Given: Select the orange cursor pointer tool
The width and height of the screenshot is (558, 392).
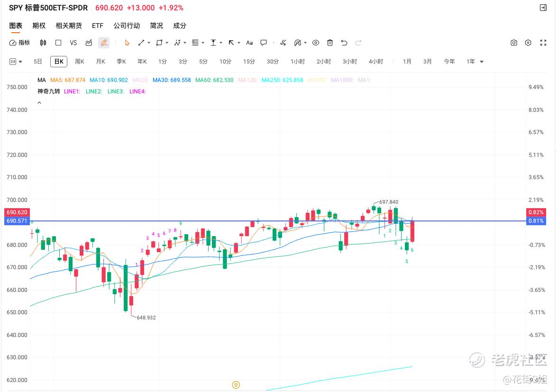Looking at the screenshot, I should [127, 43].
